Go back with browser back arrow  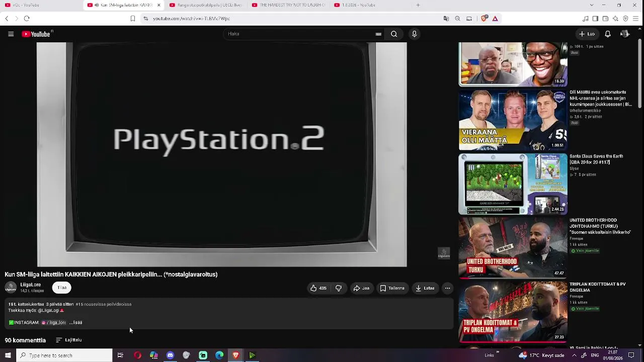(7, 19)
